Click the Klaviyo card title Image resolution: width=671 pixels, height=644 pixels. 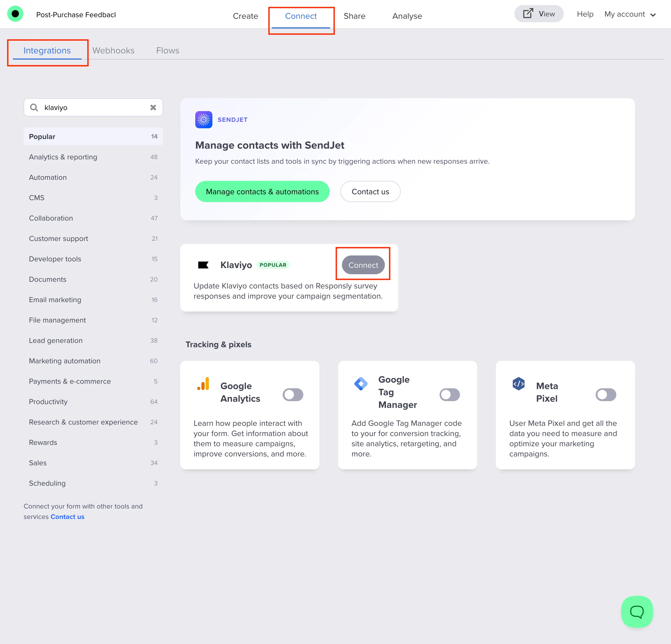(236, 265)
